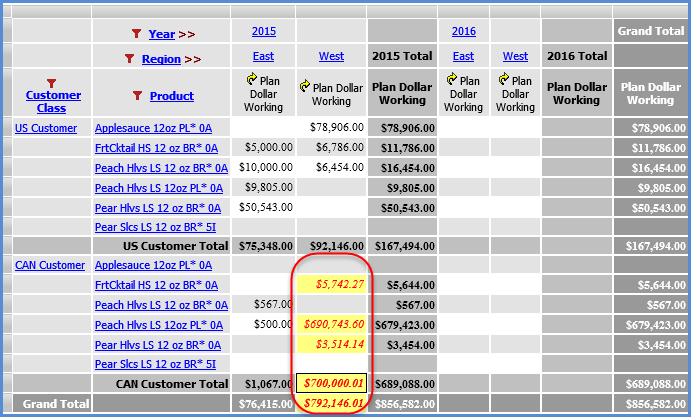The height and width of the screenshot is (417, 691).
Task: Select the West region link under 2016
Action: point(515,56)
